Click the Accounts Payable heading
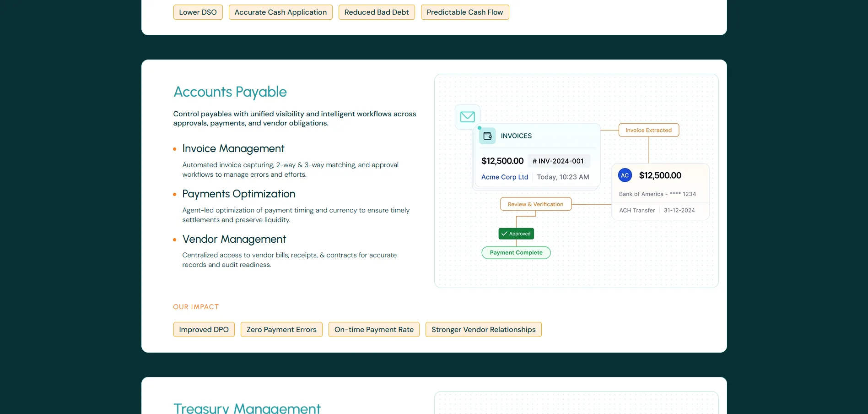 [x=230, y=92]
